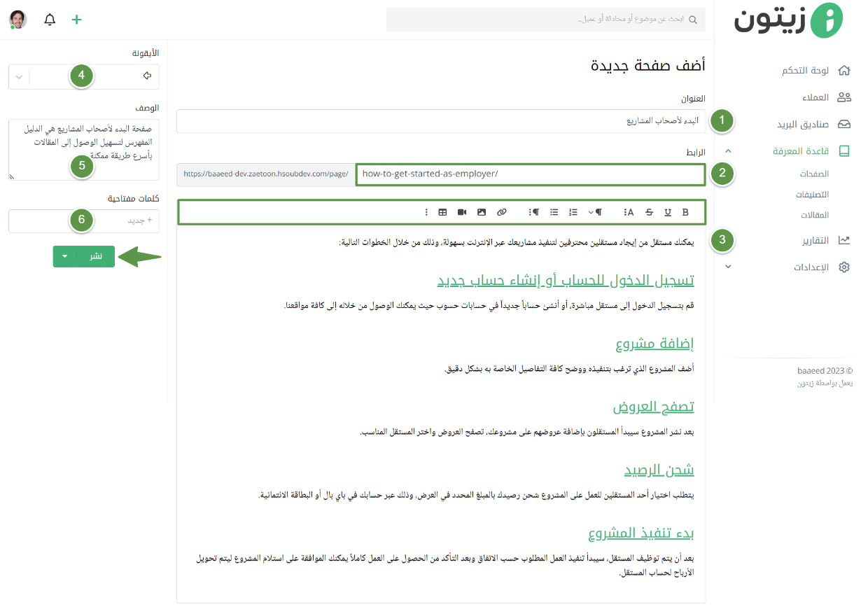Open الصفحات under knowledge base
This screenshot has height=616, width=861.
(x=815, y=173)
